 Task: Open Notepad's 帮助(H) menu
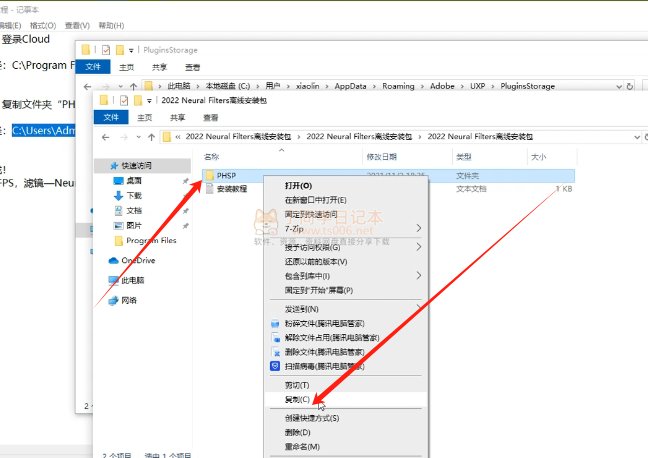[x=113, y=24]
